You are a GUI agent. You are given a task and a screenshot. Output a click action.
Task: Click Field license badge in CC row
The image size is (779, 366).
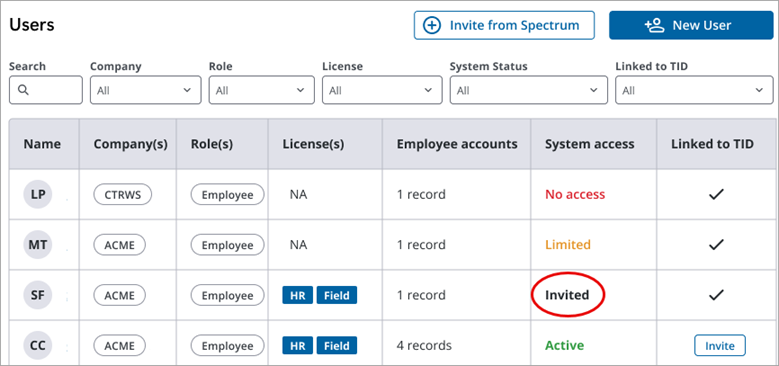point(337,346)
